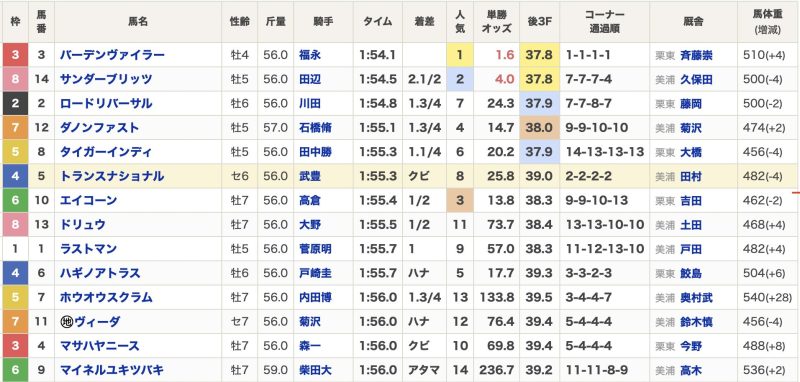Open jockey 福永 profile

tap(310, 55)
